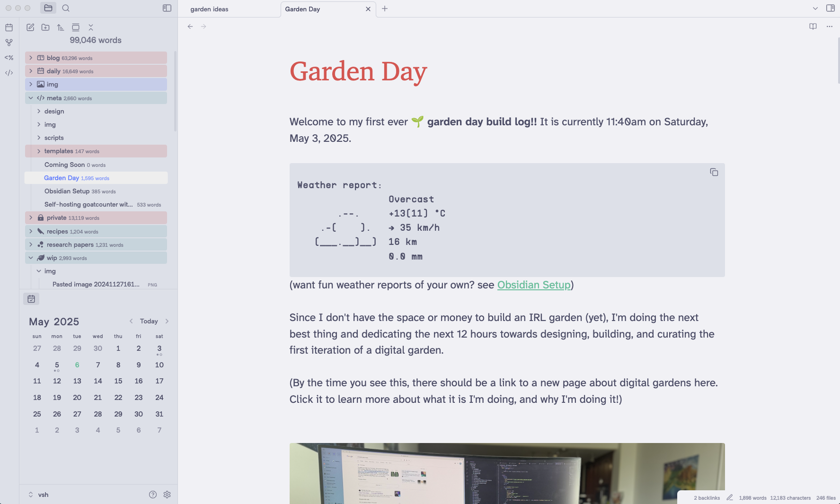Screen dimensions: 840x504
Task: Expand the top-level img folder
Action: tap(96, 84)
